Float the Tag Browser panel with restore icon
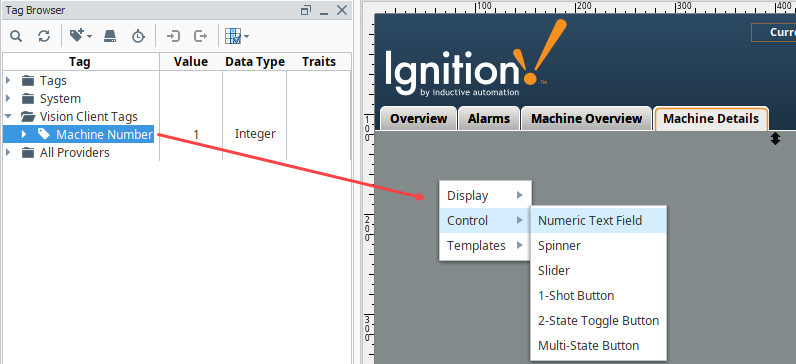This screenshot has width=796, height=364. 306,10
